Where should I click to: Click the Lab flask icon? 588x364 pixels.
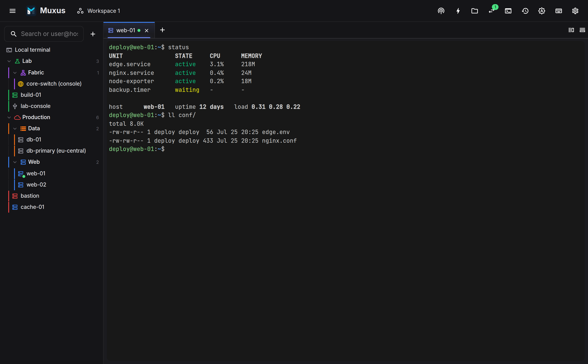click(x=17, y=61)
